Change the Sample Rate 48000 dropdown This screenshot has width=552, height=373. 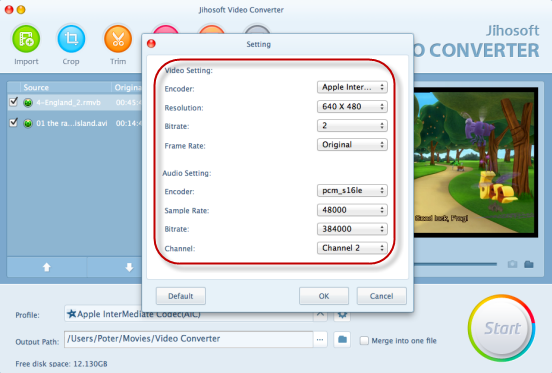click(x=352, y=210)
